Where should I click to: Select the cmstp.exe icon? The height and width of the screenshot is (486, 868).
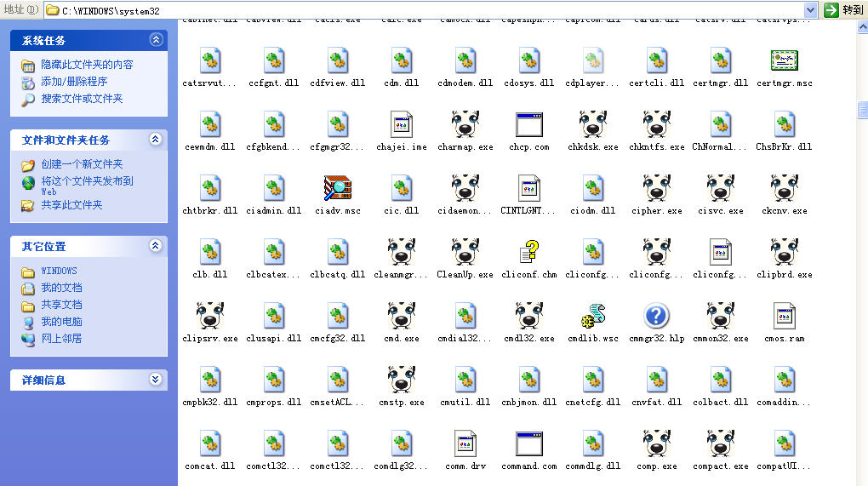[x=402, y=380]
